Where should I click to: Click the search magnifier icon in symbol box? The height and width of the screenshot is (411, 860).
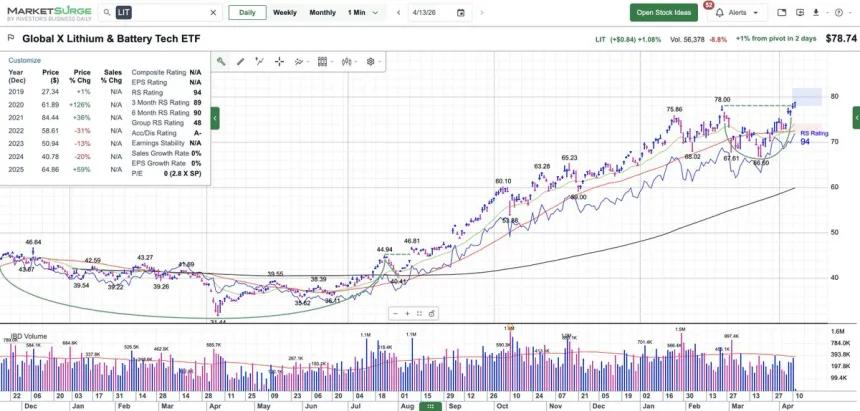(107, 12)
